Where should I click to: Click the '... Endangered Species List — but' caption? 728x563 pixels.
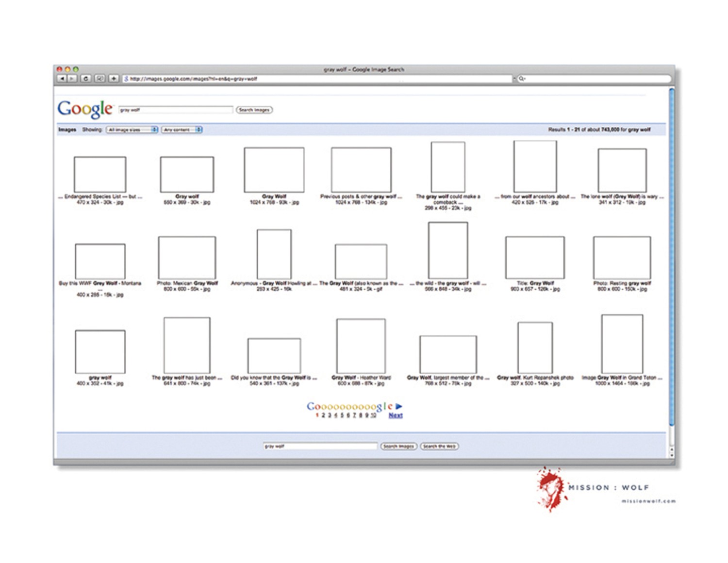100,197
